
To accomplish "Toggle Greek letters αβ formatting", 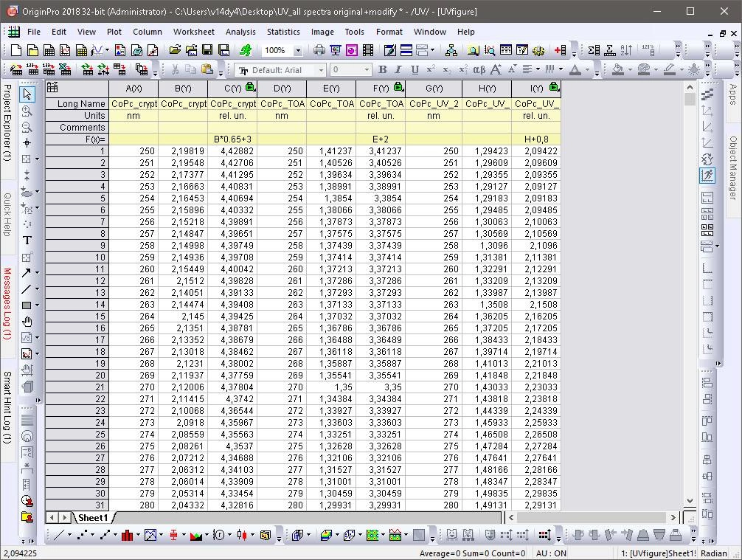I will click(x=479, y=69).
